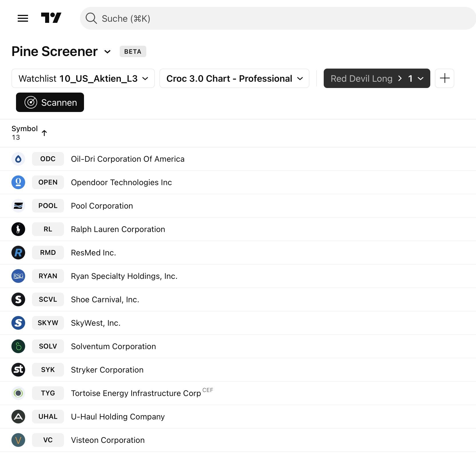
Task: Expand the Pine Screener title dropdown
Action: coord(107,52)
